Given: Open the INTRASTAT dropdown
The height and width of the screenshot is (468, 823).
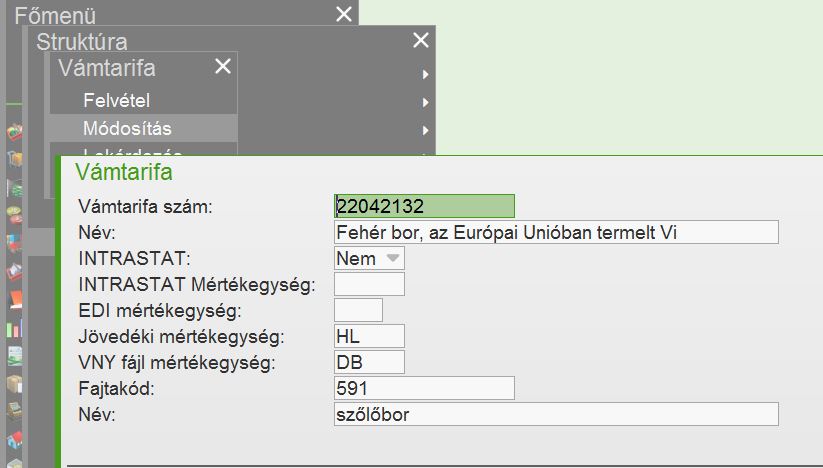Looking at the screenshot, I should pyautogui.click(x=393, y=258).
